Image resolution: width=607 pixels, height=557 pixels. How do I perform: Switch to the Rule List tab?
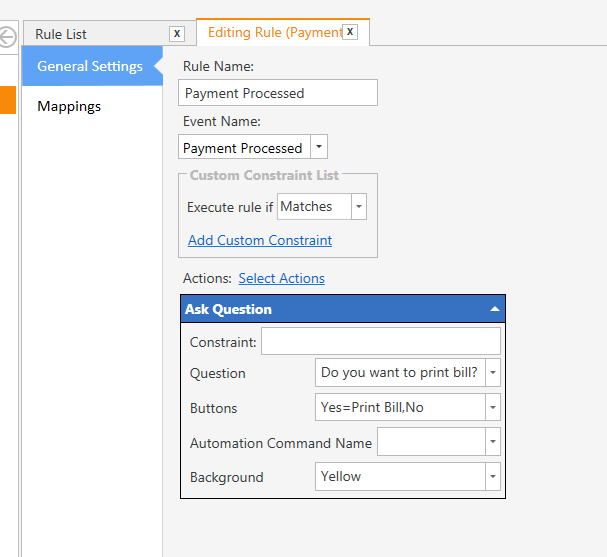pyautogui.click(x=61, y=34)
